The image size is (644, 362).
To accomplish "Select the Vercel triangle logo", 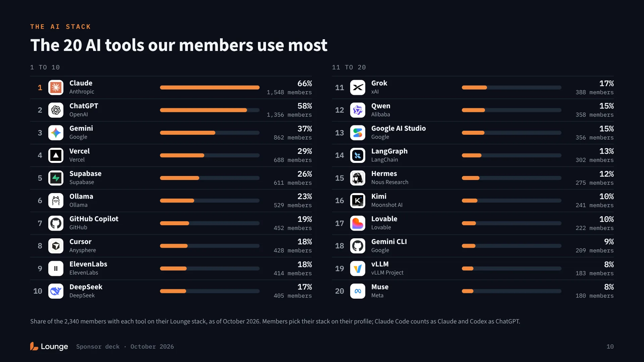I will tap(56, 155).
